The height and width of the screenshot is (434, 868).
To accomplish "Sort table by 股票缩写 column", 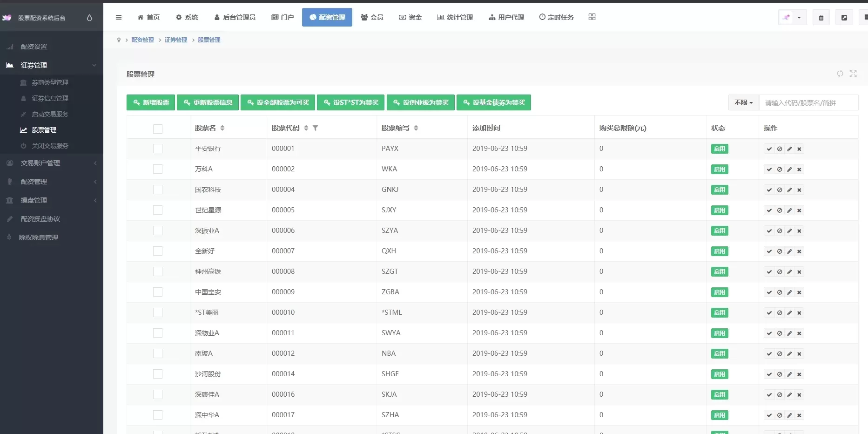I will click(416, 128).
